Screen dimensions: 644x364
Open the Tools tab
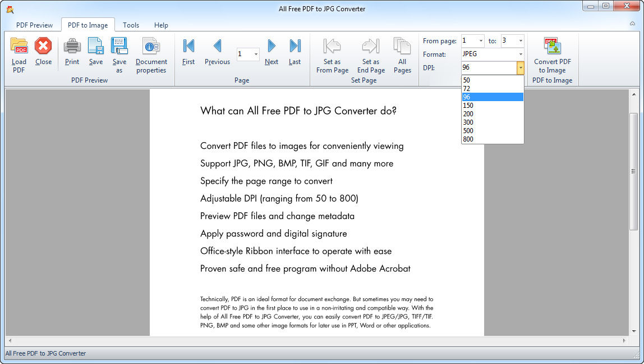[x=131, y=25]
